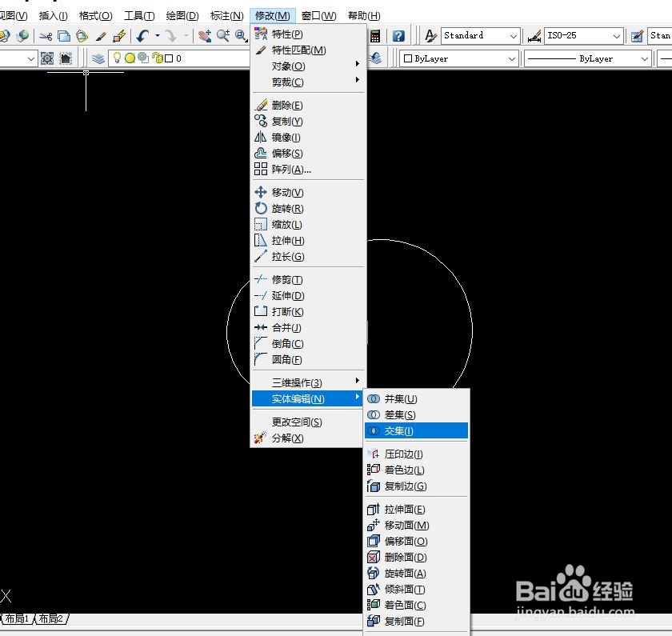Choose 镜像(I) mirror command
This screenshot has width=672, height=636.
click(308, 137)
